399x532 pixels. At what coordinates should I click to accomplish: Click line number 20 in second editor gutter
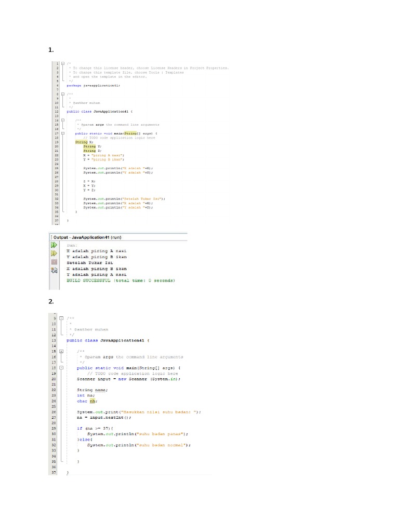click(x=54, y=379)
